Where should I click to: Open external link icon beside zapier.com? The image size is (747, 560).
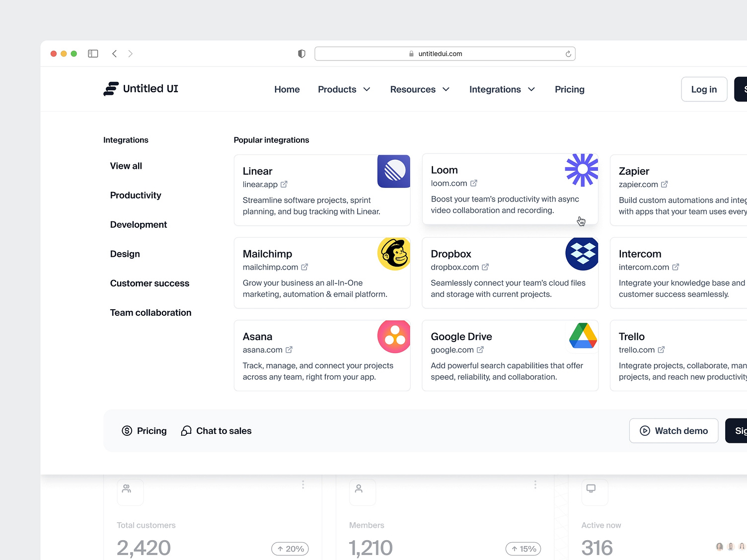click(665, 184)
